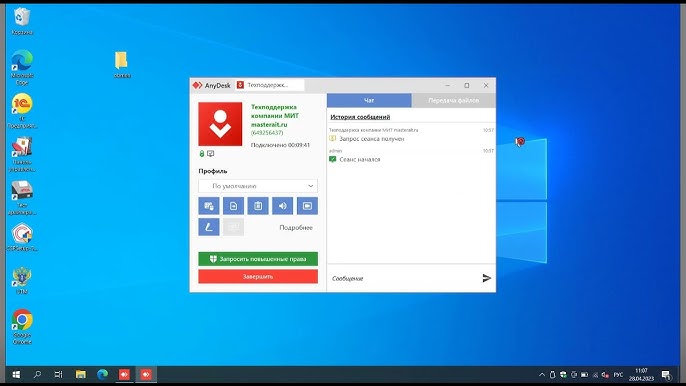Select the 1C Предприятие desktop shortcut
The height and width of the screenshot is (386, 686).
pyautogui.click(x=22, y=111)
